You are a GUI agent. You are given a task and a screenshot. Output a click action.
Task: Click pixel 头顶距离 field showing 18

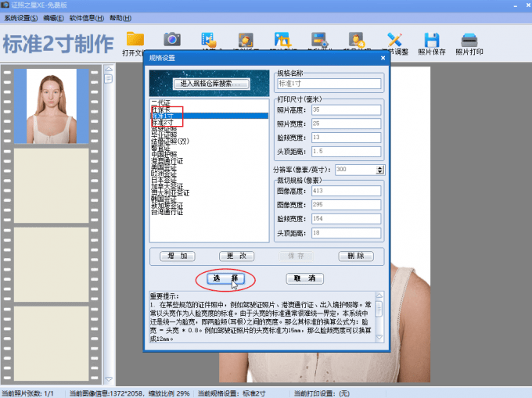coord(346,233)
